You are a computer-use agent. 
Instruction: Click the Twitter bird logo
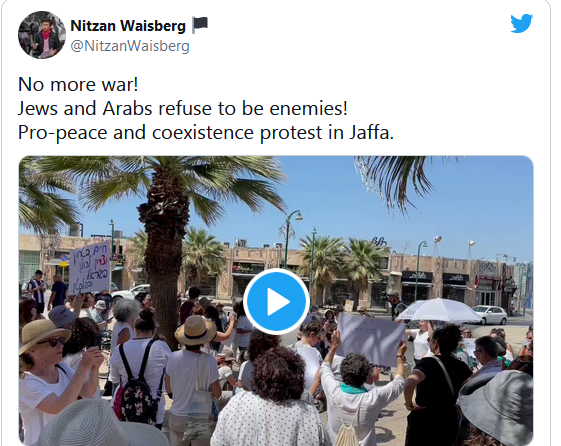(x=521, y=23)
